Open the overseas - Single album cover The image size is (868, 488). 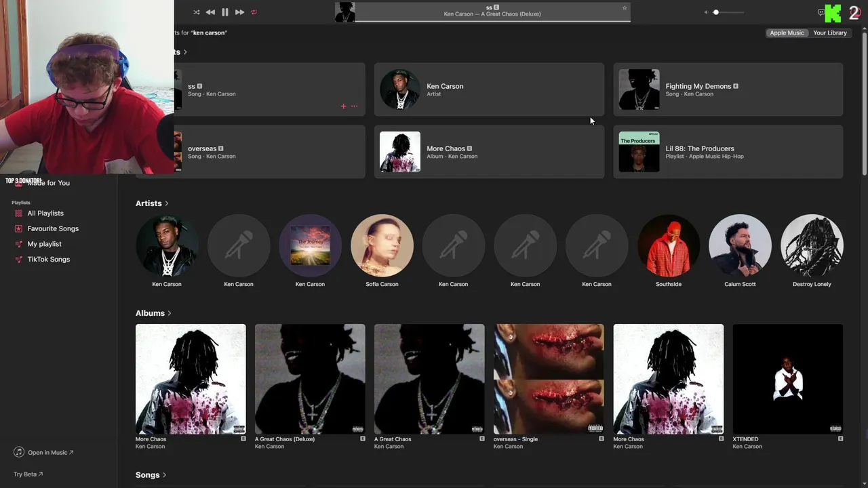[x=549, y=379]
